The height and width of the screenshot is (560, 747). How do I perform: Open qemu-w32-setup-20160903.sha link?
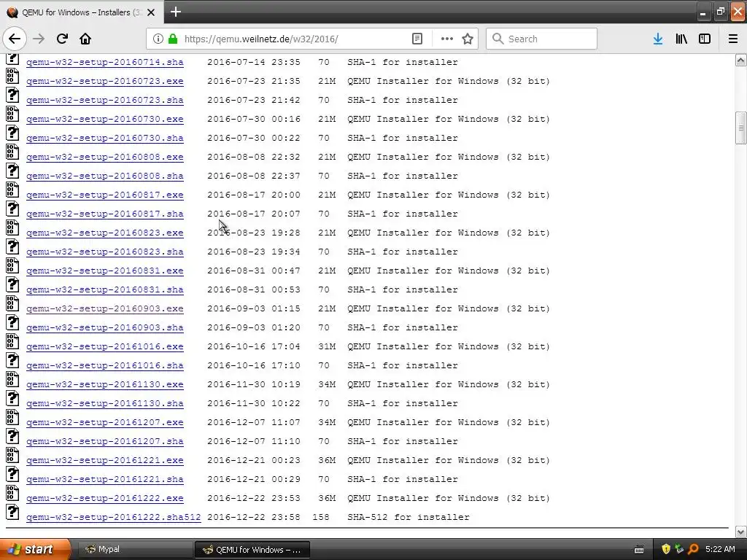click(105, 327)
